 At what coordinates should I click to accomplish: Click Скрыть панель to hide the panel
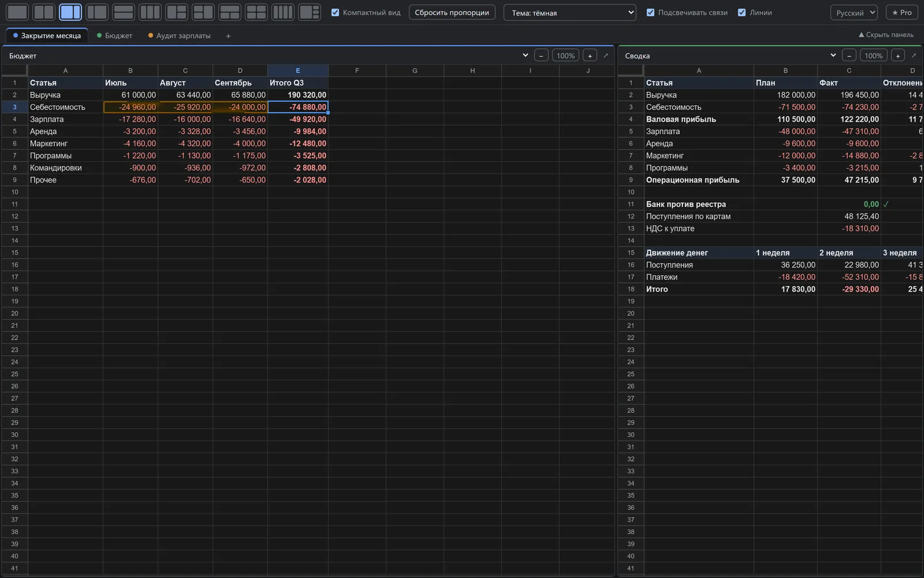tap(886, 35)
